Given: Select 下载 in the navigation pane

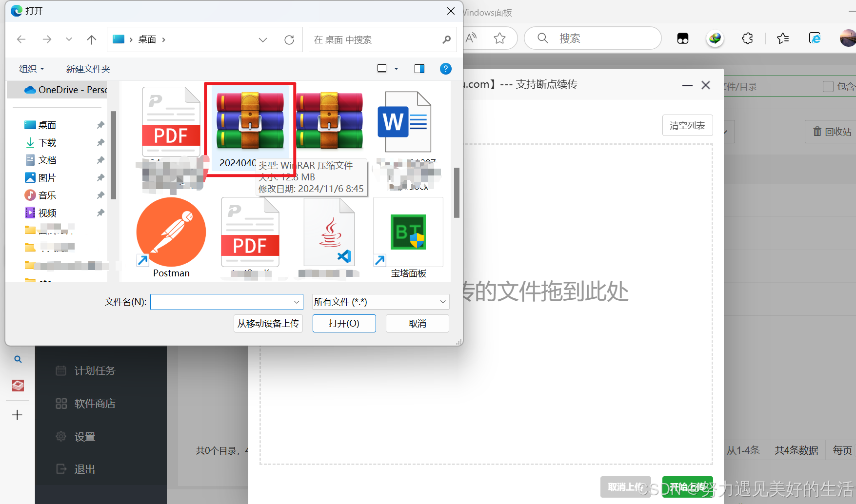Looking at the screenshot, I should pyautogui.click(x=47, y=143).
